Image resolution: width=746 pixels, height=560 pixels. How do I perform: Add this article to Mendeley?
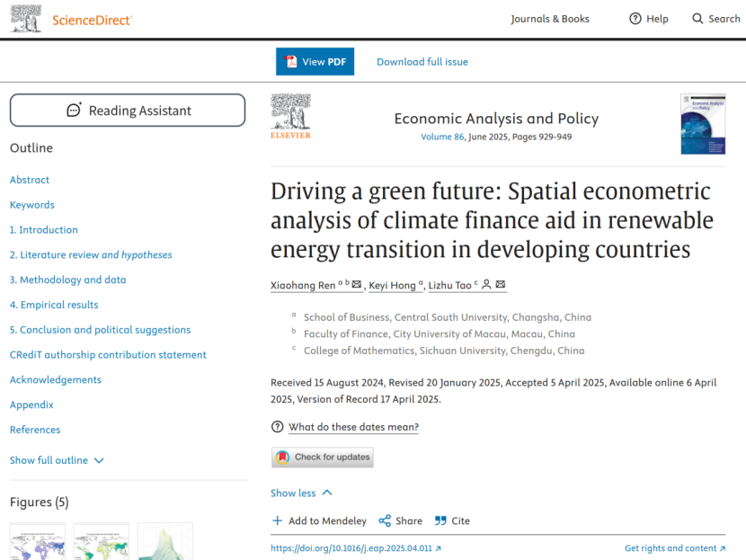point(321,520)
